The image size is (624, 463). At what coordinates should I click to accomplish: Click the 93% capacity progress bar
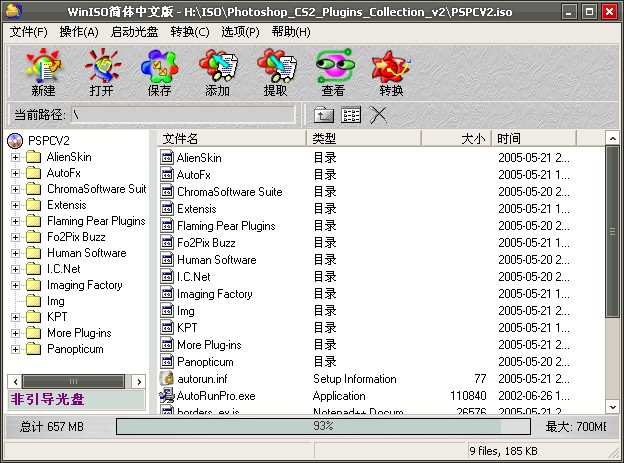pyautogui.click(x=323, y=426)
